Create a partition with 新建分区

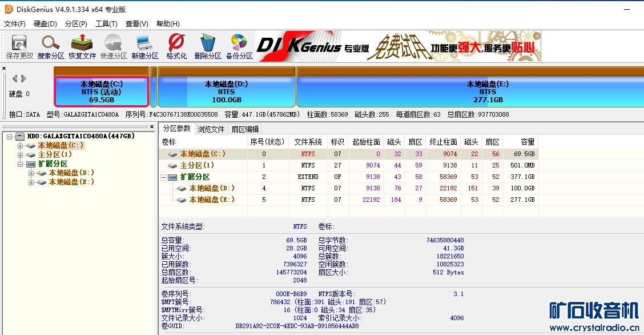click(x=145, y=47)
